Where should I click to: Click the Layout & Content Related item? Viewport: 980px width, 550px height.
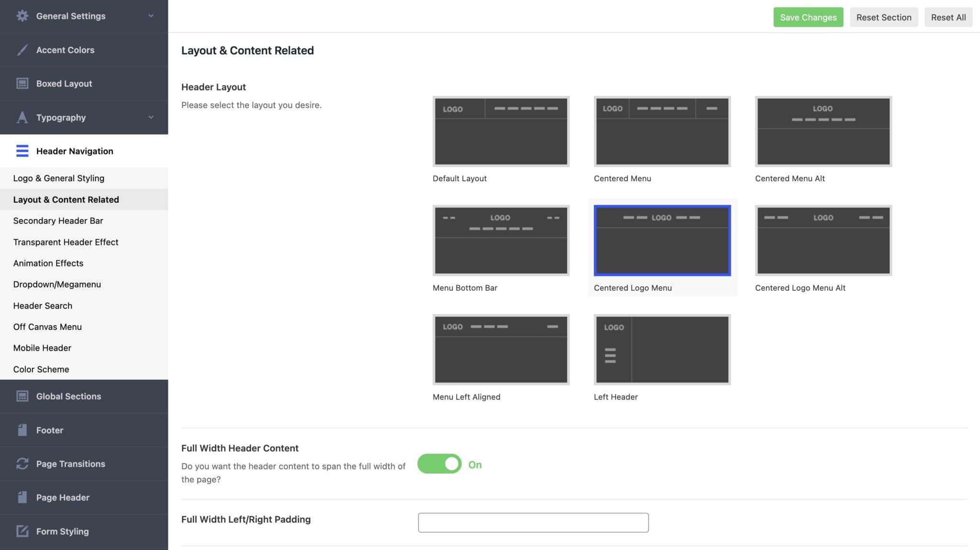[84, 199]
